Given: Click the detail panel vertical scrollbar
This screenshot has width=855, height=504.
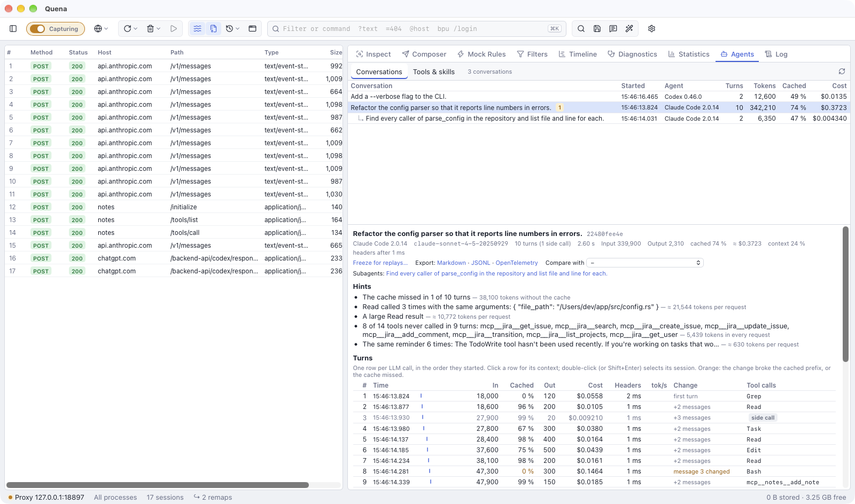Looking at the screenshot, I should (845, 295).
